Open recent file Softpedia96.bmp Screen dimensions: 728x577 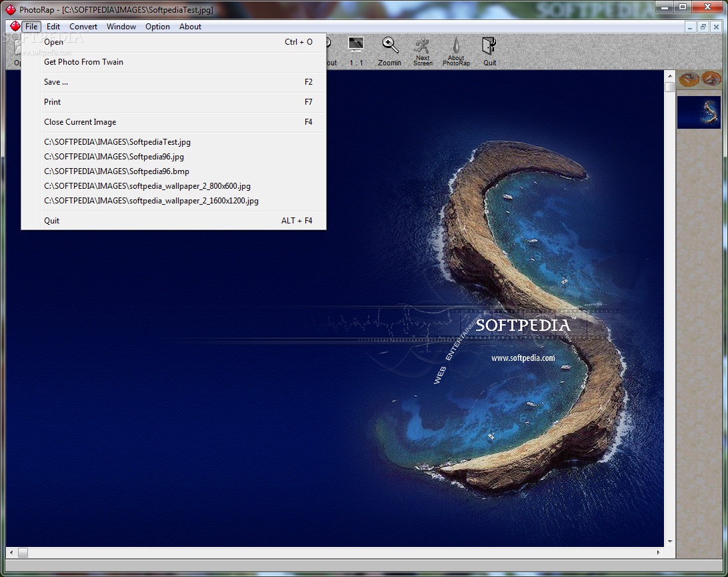coord(173,171)
